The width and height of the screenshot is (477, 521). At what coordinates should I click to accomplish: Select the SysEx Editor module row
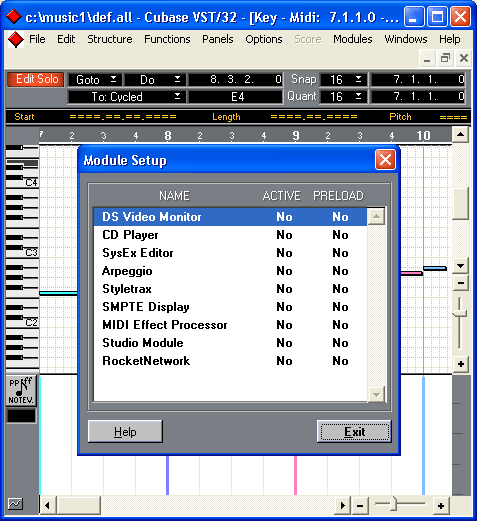tap(230, 253)
